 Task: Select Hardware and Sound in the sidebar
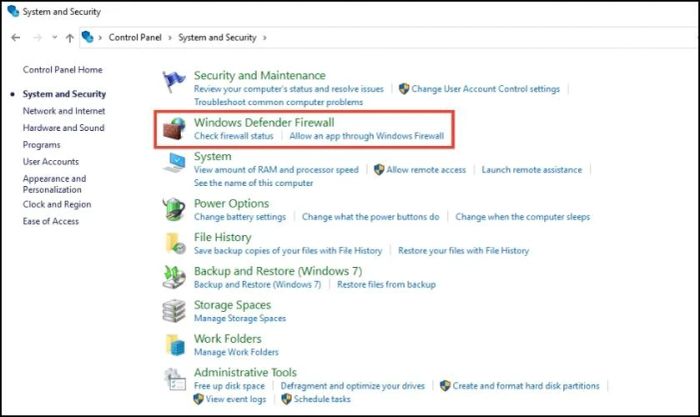63,128
